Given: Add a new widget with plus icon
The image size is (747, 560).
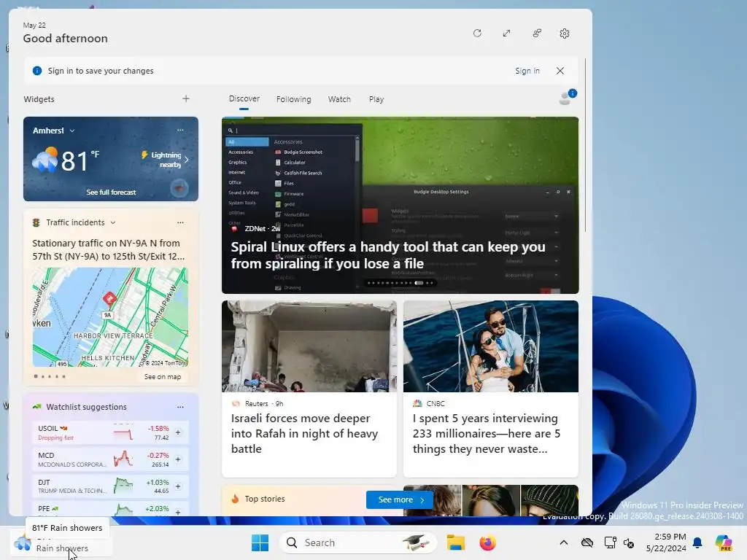Looking at the screenshot, I should (x=186, y=98).
